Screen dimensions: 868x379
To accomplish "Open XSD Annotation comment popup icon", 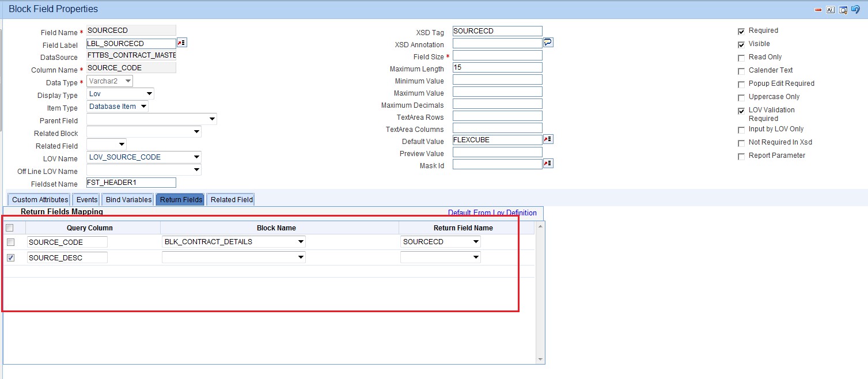I will click(548, 43).
